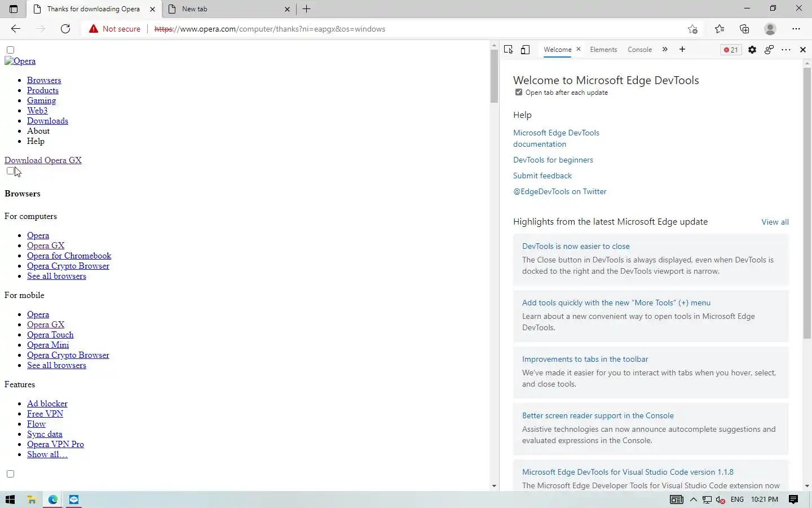
Task: Open the notification center
Action: click(793, 500)
